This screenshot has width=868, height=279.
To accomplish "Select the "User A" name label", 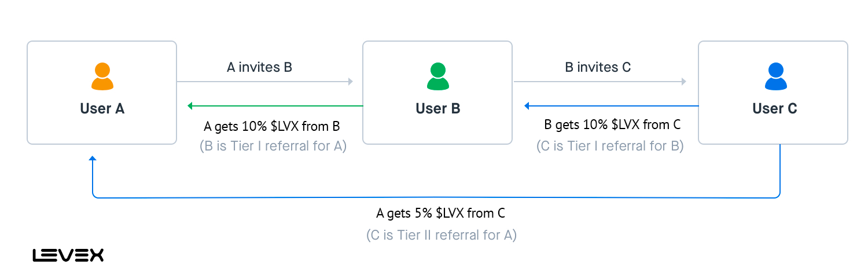I will (x=102, y=108).
